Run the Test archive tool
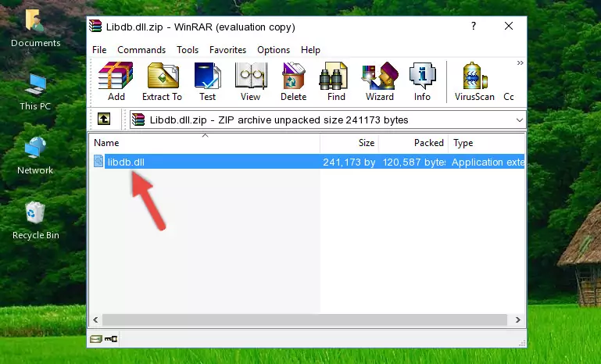The width and height of the screenshot is (601, 364). tap(207, 81)
